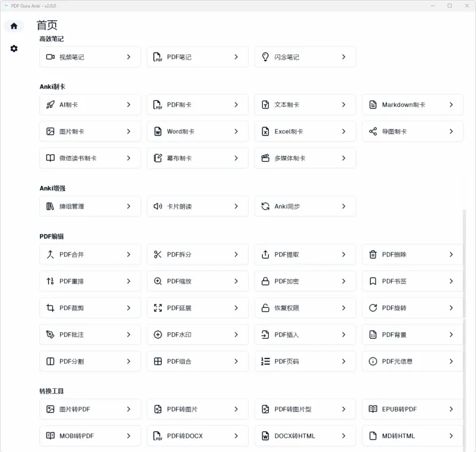Click the bookmark icon for PDF书签
The image size is (476, 452).
coord(373,281)
